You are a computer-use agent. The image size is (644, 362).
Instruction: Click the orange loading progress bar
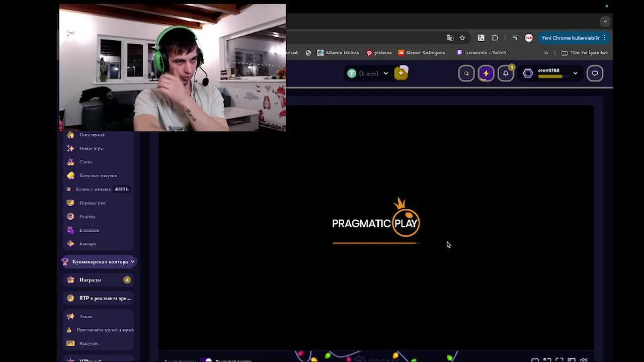click(x=376, y=243)
